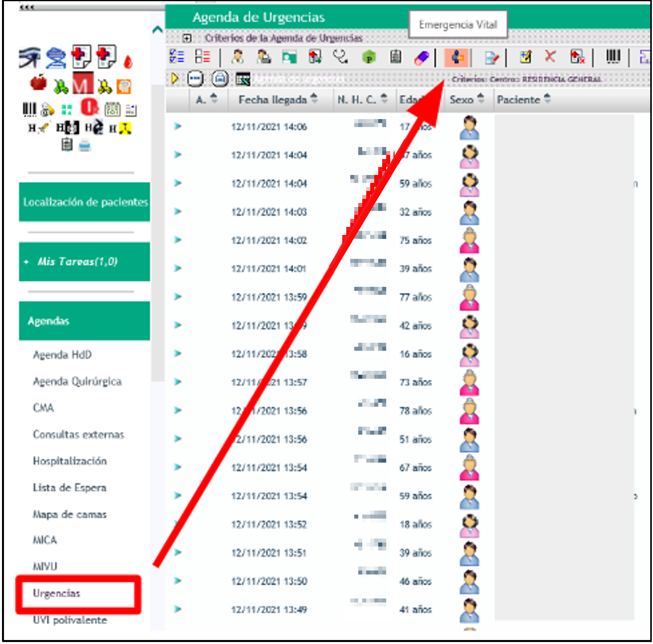653x644 pixels.
Task: Click the Emergencia Vital toolbar icon
Action: (x=457, y=58)
